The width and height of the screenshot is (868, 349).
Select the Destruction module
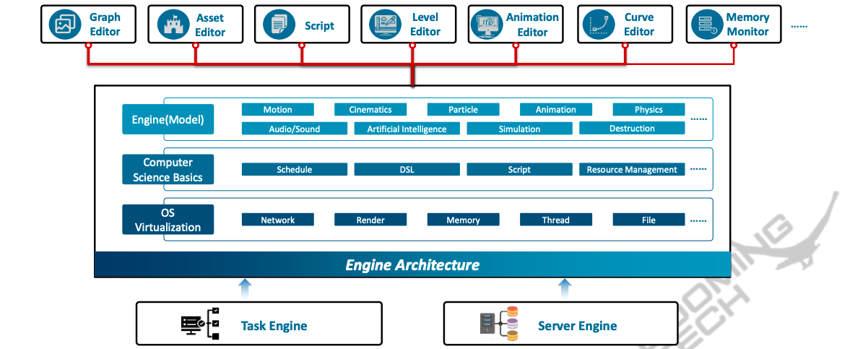pyautogui.click(x=632, y=129)
